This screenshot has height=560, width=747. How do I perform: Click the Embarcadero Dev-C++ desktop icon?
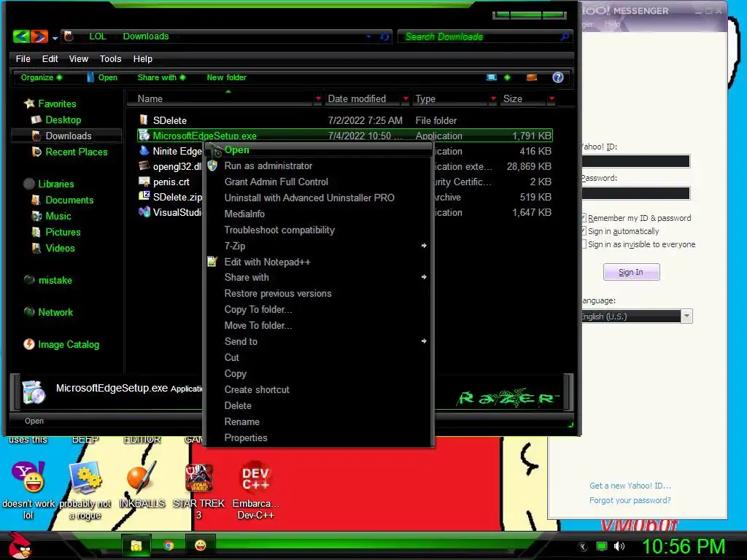(255, 477)
